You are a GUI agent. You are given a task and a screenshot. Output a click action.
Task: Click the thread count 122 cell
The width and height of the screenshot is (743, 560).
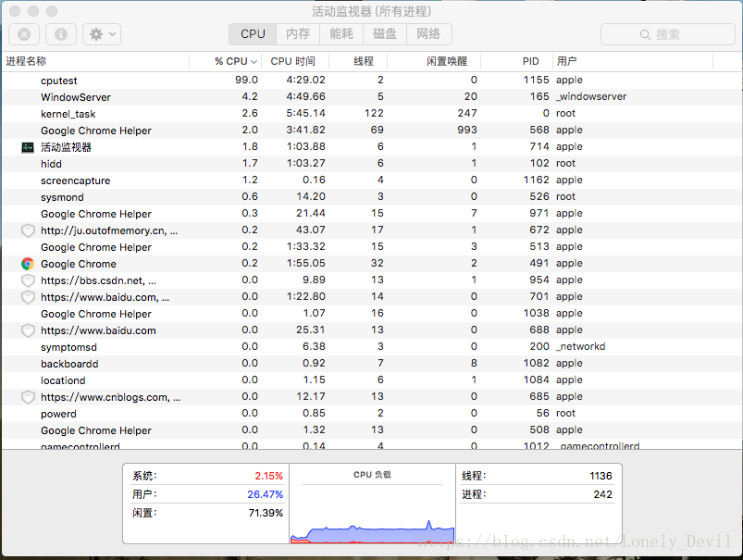pyautogui.click(x=374, y=113)
